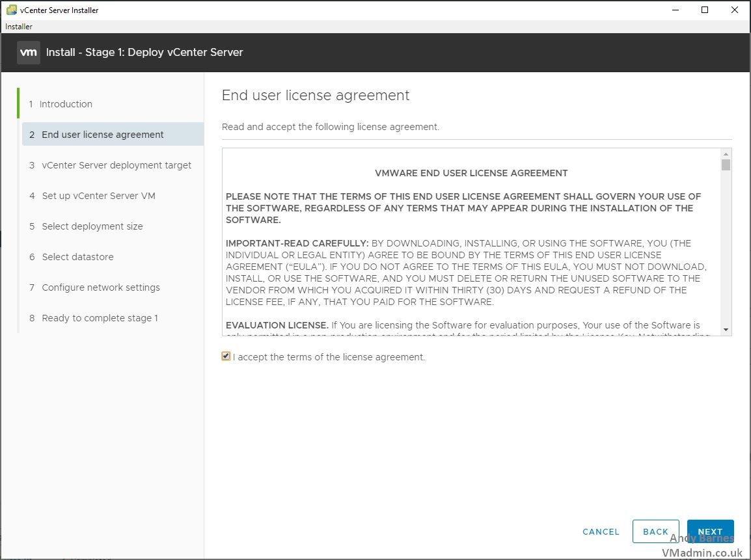Click the license scroll up arrow
This screenshot has height=560, width=751.
coord(726,154)
